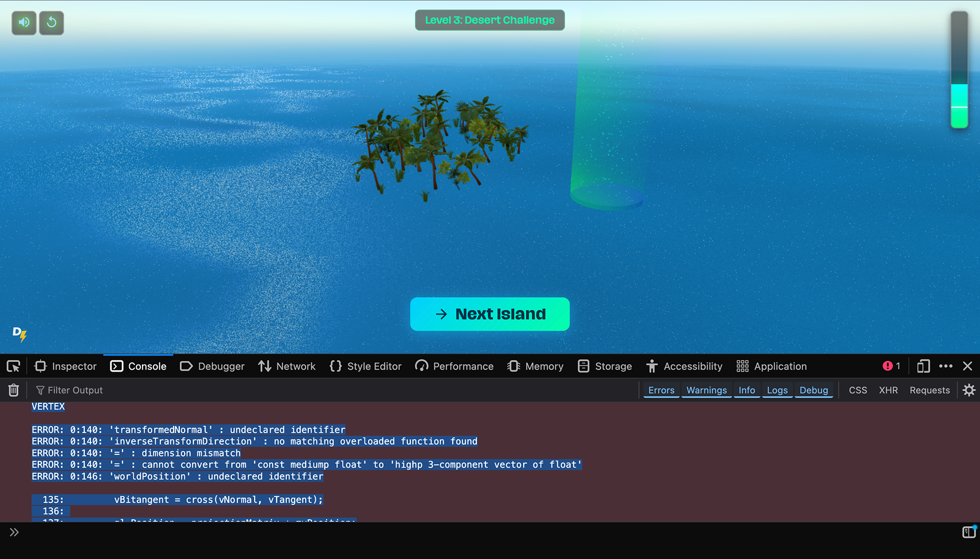Switch to the Network tab

point(287,366)
